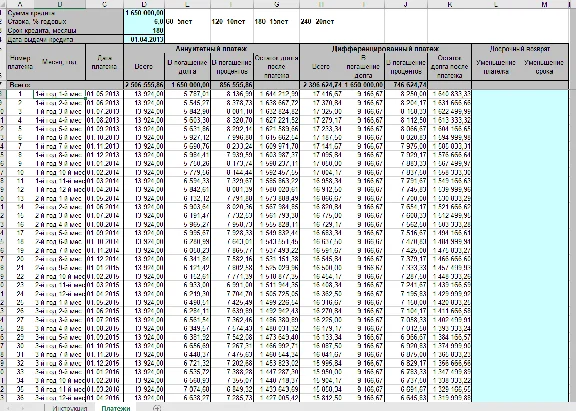Click the next-sheet navigation arrow
Viewport: 576px width, 411px height.
23,408
